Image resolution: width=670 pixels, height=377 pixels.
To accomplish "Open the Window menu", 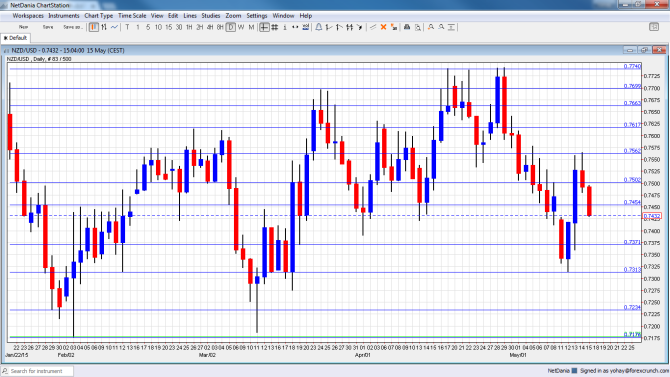I will coord(283,16).
